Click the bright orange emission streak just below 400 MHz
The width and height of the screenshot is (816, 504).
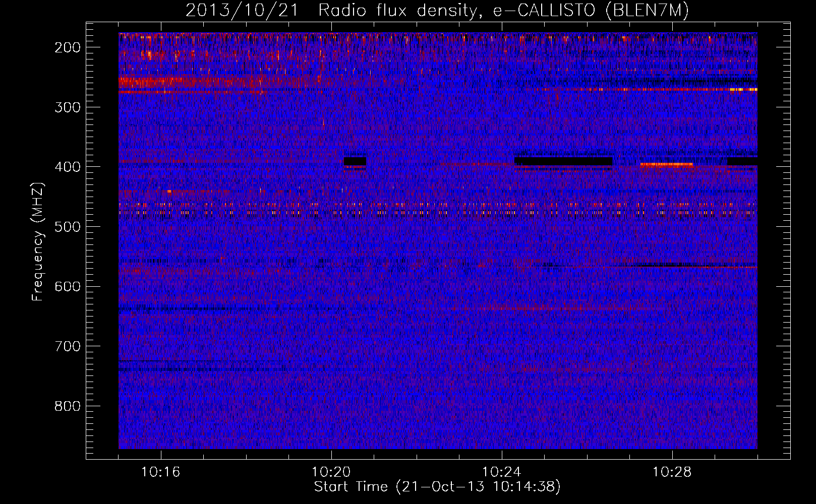pos(666,164)
